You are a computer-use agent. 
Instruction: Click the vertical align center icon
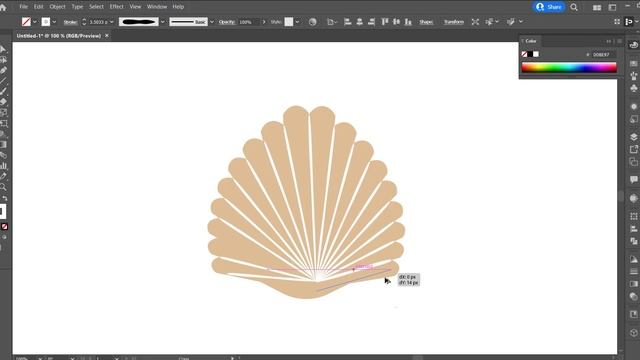[x=396, y=22]
